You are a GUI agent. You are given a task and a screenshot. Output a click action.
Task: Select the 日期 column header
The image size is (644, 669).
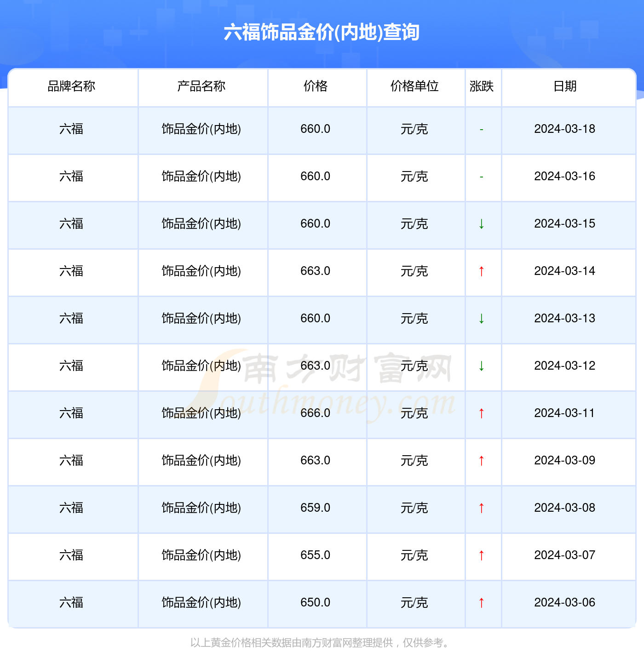coord(565,86)
